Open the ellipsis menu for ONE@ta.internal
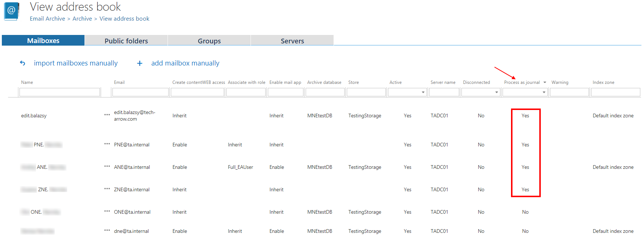The image size is (644, 238). [107, 211]
